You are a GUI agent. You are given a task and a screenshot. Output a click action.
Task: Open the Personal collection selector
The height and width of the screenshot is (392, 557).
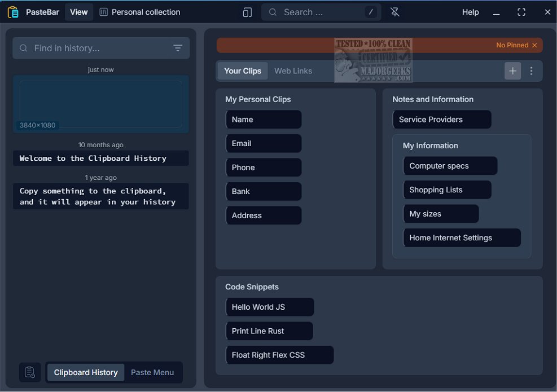tap(140, 12)
